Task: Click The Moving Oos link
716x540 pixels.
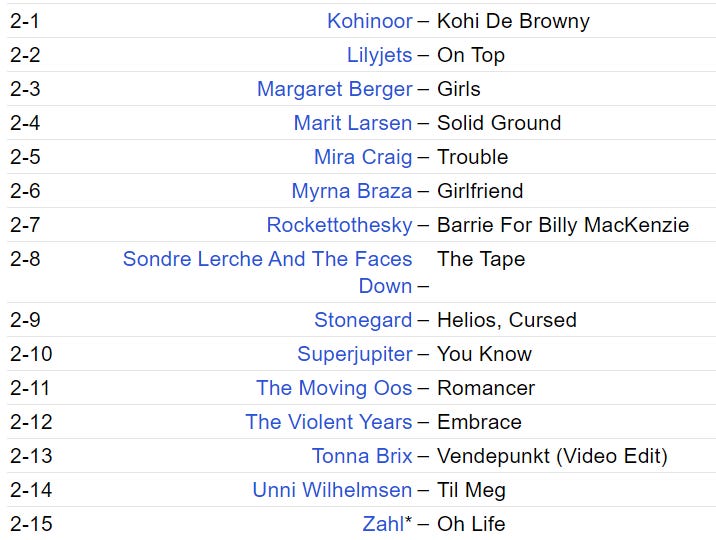Action: (333, 388)
